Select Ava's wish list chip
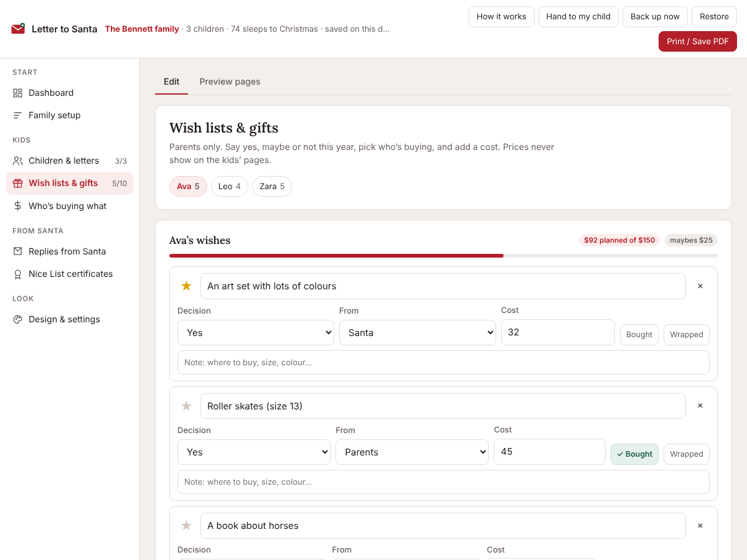Screen dimensions: 747x560 [188, 187]
